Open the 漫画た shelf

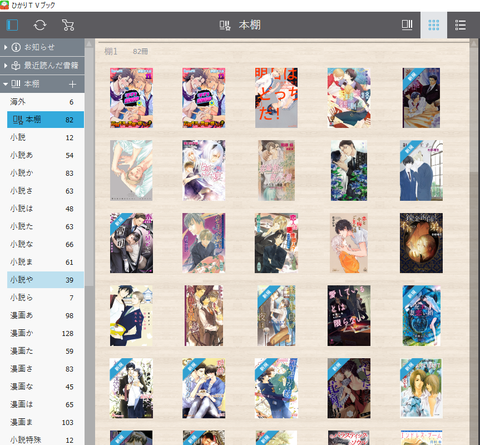(x=42, y=351)
